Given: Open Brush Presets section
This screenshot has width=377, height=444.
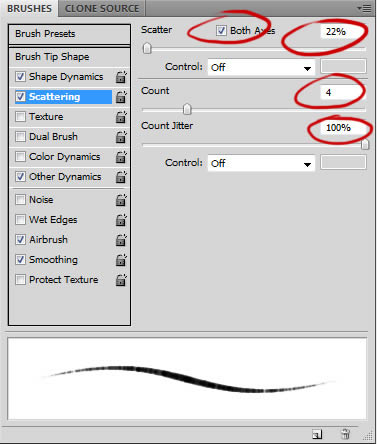Looking at the screenshot, I should [x=69, y=34].
